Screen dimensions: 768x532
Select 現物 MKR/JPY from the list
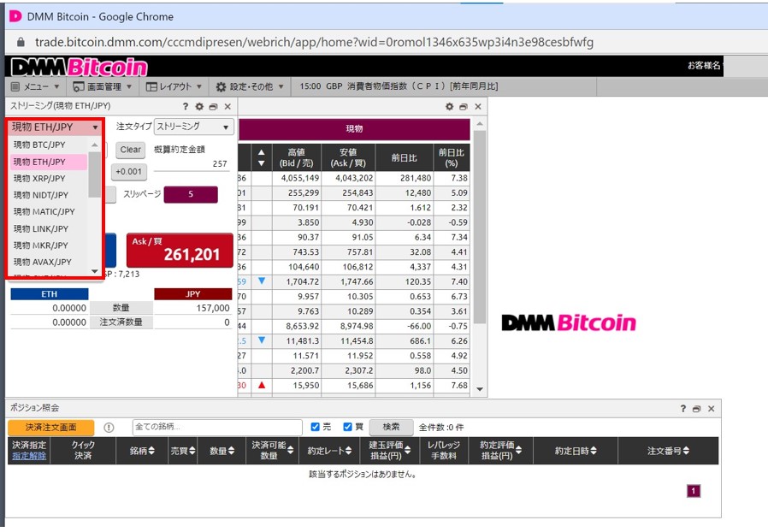[49, 245]
